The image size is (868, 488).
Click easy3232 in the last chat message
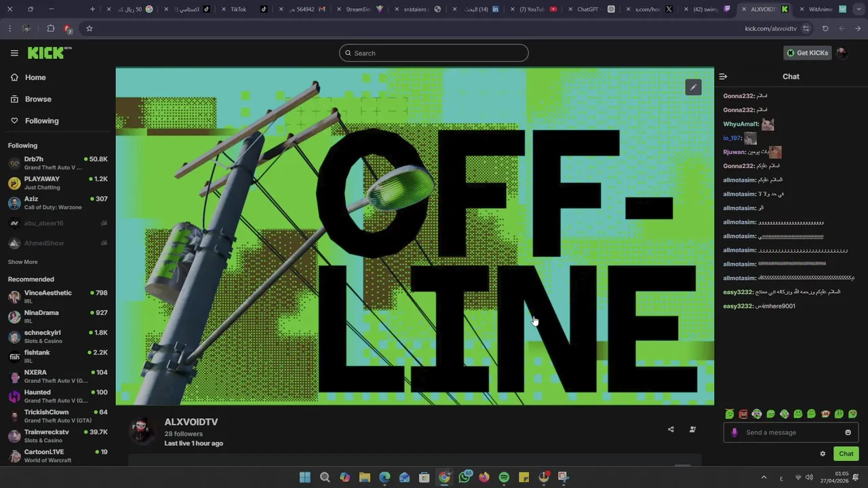pos(738,306)
